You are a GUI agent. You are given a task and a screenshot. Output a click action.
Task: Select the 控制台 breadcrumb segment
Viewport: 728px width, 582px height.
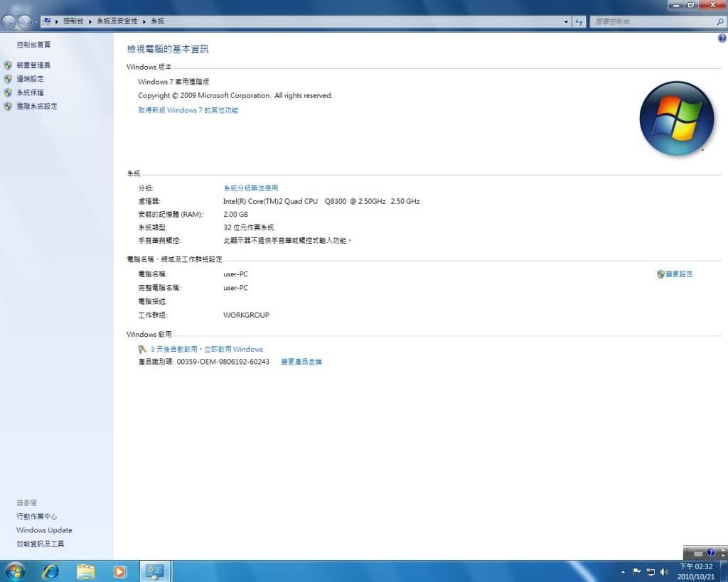(x=73, y=21)
